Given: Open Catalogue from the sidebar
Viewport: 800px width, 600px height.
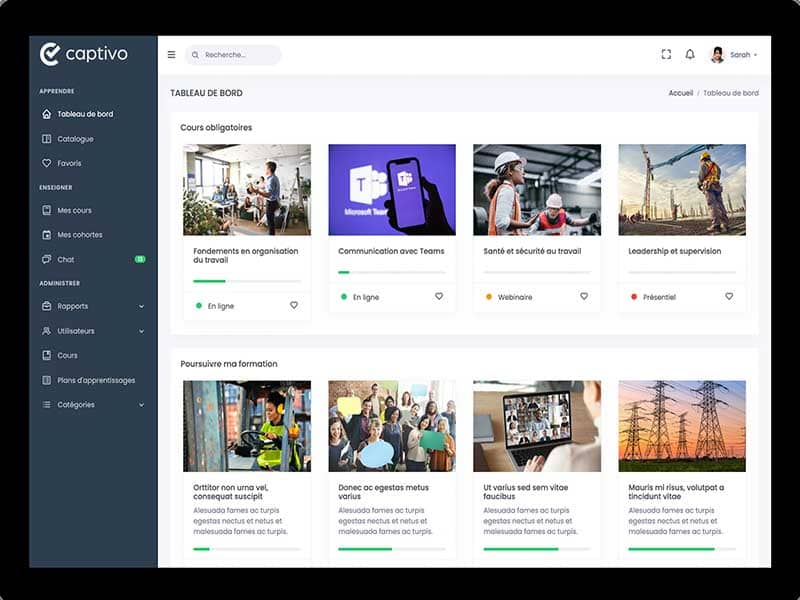Looking at the screenshot, I should coord(75,139).
